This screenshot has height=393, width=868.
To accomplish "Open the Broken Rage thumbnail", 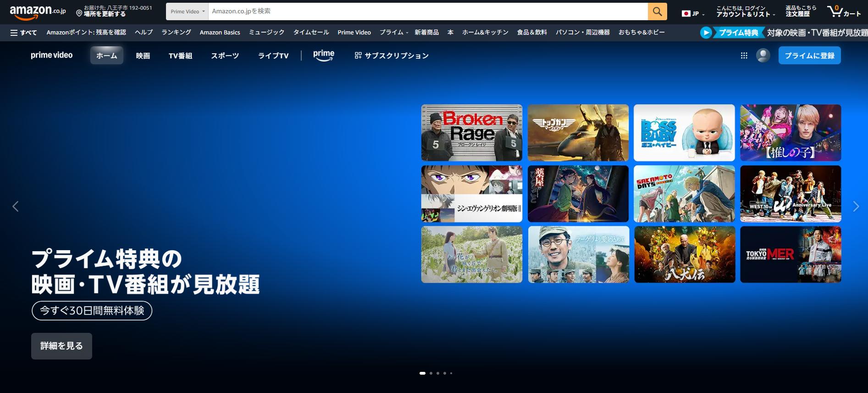I will [472, 133].
